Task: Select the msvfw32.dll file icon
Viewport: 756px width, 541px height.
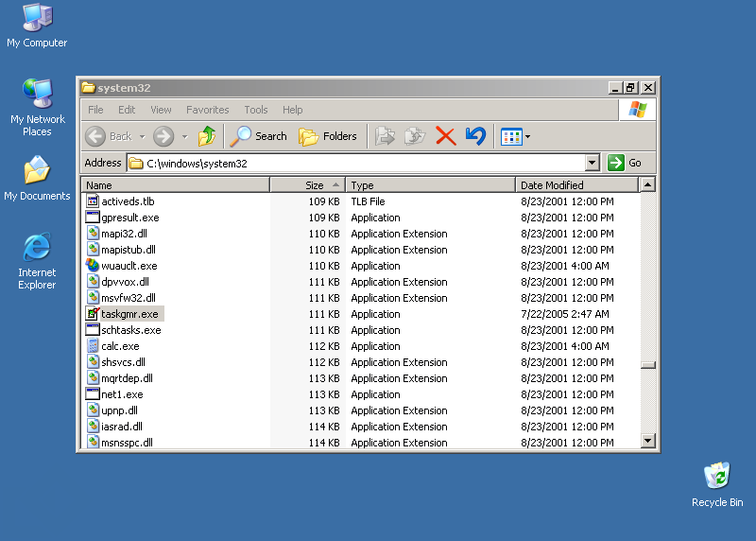Action: [x=93, y=297]
